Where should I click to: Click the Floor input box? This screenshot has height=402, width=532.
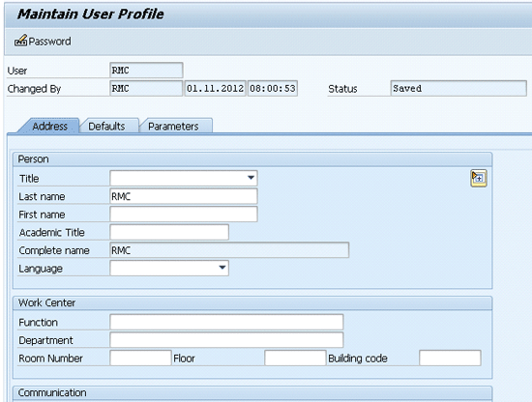[295, 358]
